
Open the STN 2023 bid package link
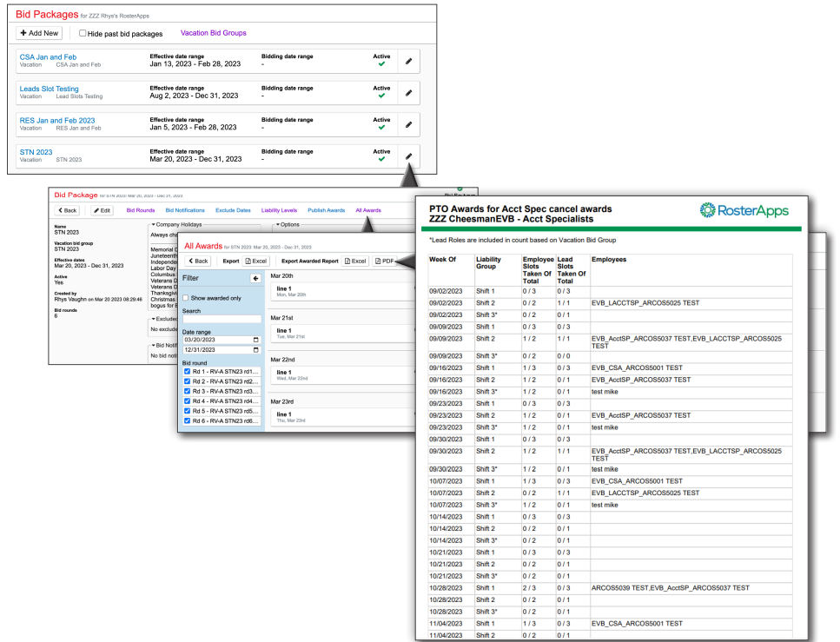[36, 152]
